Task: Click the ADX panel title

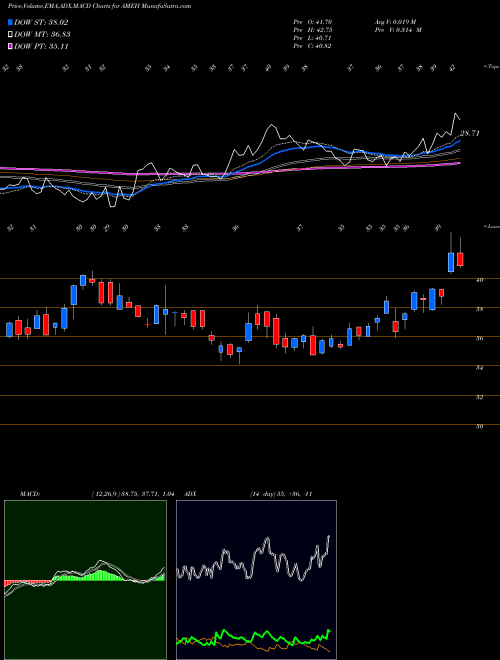Action: [x=191, y=494]
